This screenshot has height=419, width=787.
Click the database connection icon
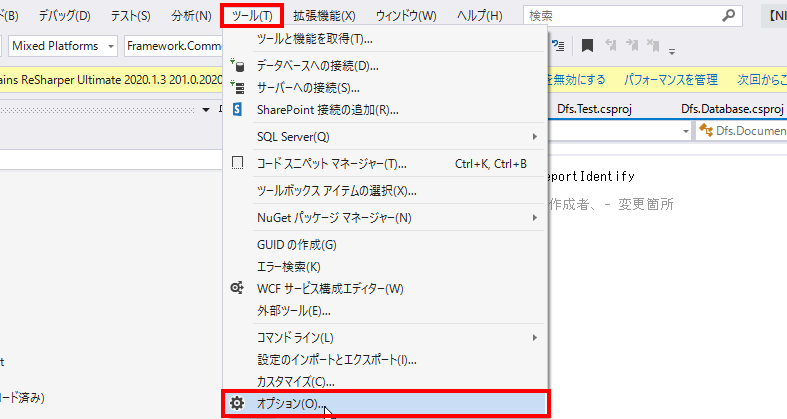click(237, 65)
